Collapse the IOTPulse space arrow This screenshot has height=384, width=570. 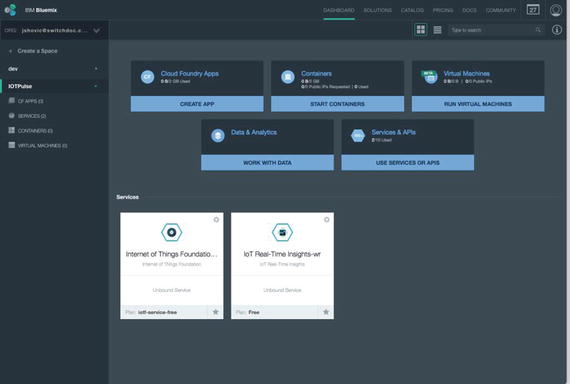tap(96, 86)
